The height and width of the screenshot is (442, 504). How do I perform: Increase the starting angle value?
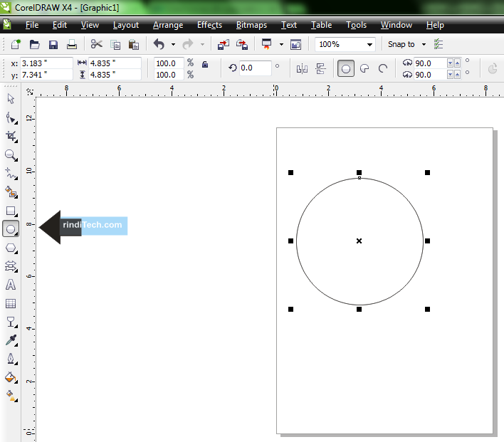pyautogui.click(x=458, y=63)
